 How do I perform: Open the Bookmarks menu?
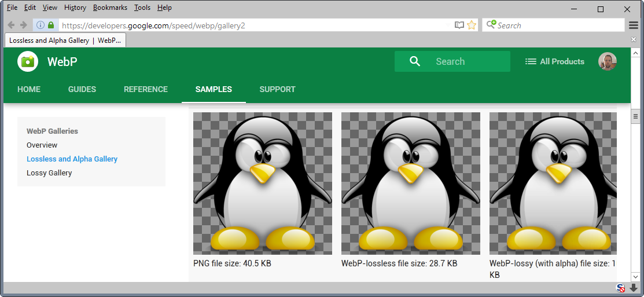(x=110, y=8)
